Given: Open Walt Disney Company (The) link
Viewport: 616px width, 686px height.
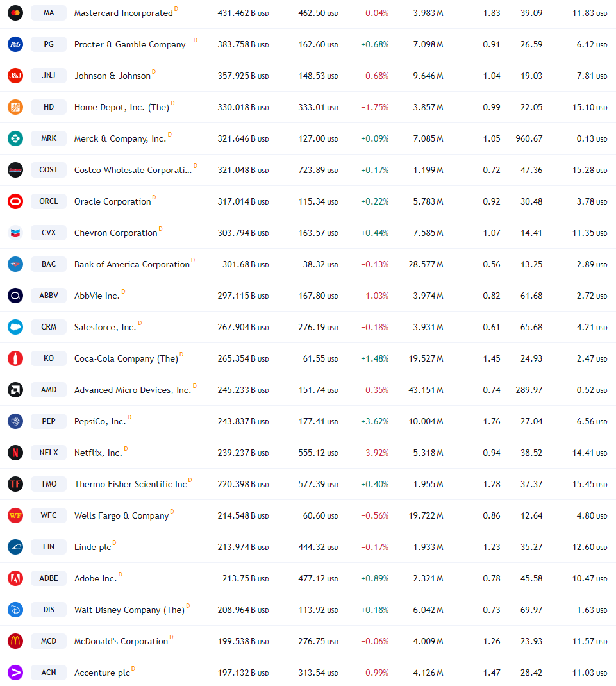Looking at the screenshot, I should pos(129,610).
